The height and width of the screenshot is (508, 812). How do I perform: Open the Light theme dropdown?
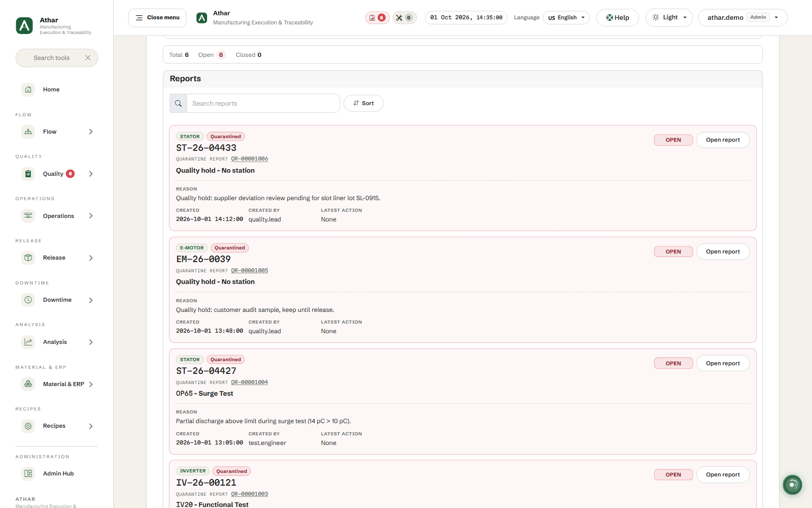669,18
